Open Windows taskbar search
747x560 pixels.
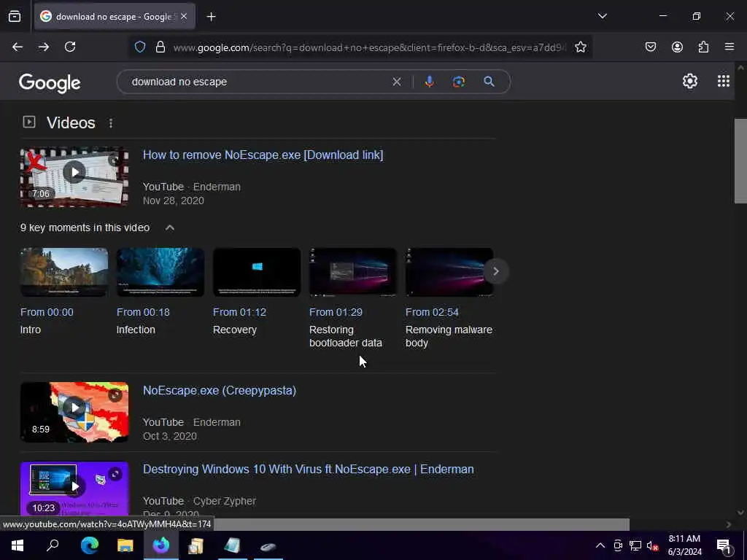pyautogui.click(x=53, y=545)
